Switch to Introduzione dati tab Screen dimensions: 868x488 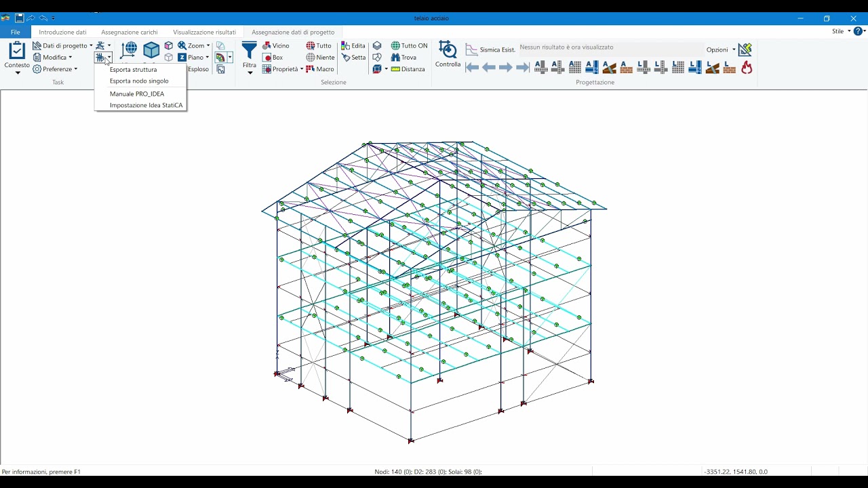pos(62,32)
